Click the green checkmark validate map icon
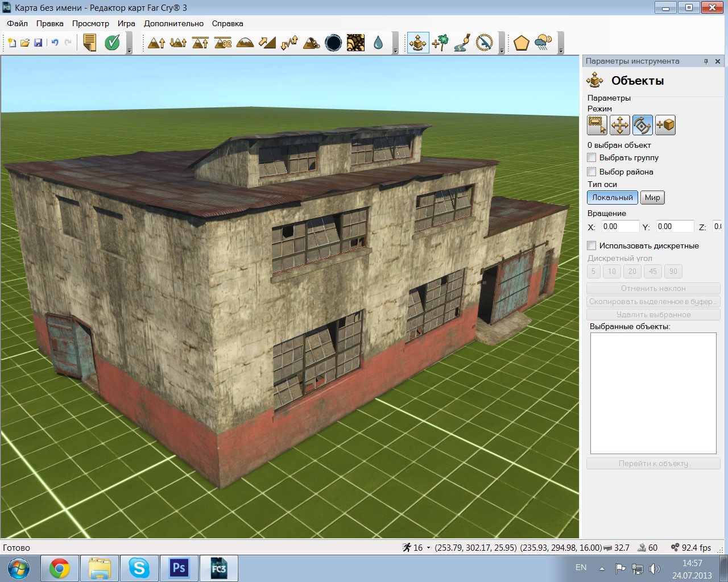The image size is (728, 582). [112, 43]
